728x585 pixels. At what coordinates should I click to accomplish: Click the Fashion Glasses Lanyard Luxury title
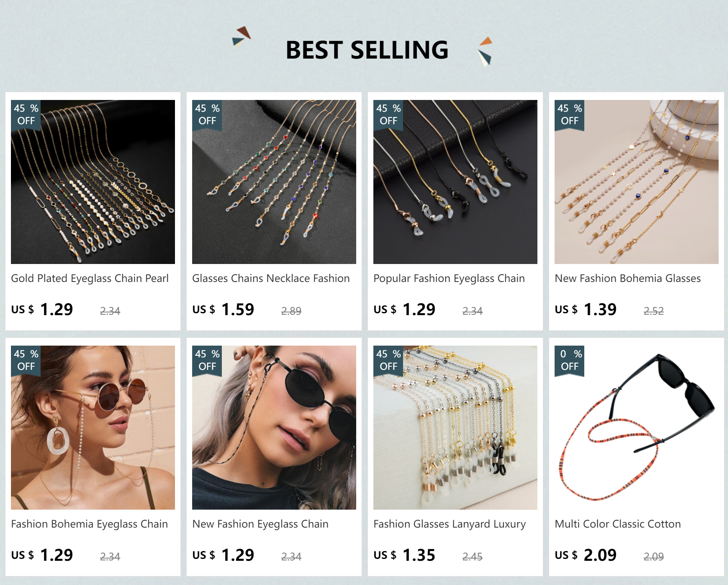[450, 524]
